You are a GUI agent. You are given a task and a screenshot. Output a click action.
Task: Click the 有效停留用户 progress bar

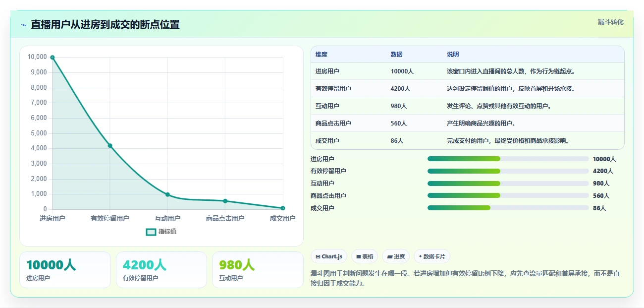pyautogui.click(x=508, y=171)
